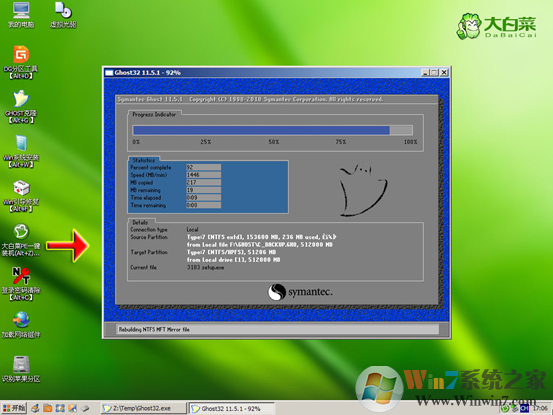Open the 我的电脑 desktop icon
553x415 pixels.
21,15
